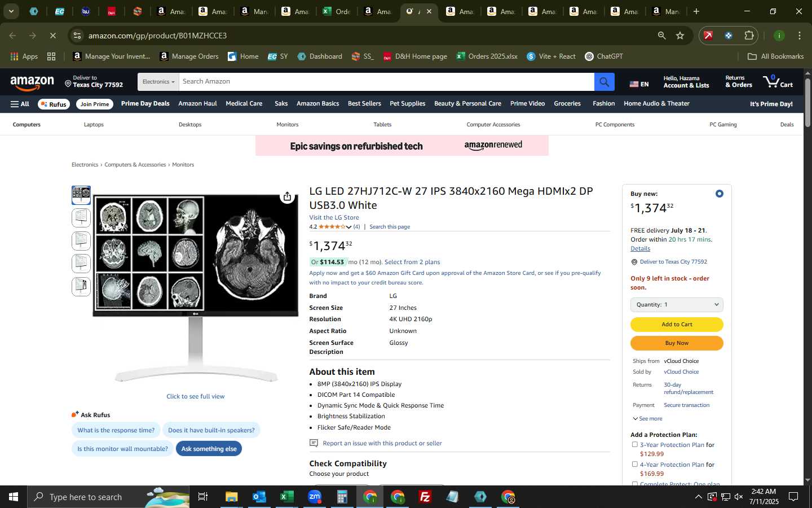The height and width of the screenshot is (508, 812).
Task: Open the All hamburger menu
Action: click(20, 104)
